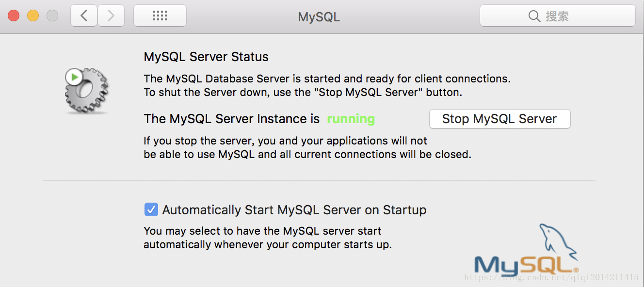The image size is (644, 287).
Task: Go forward with the right arrow button
Action: 111,16
